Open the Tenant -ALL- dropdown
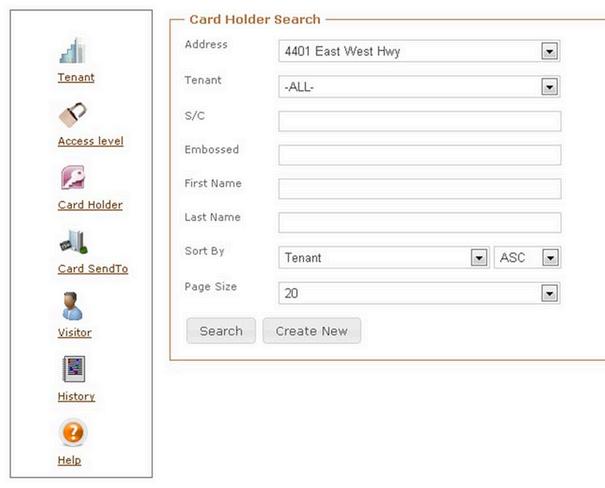605x488 pixels. click(548, 87)
